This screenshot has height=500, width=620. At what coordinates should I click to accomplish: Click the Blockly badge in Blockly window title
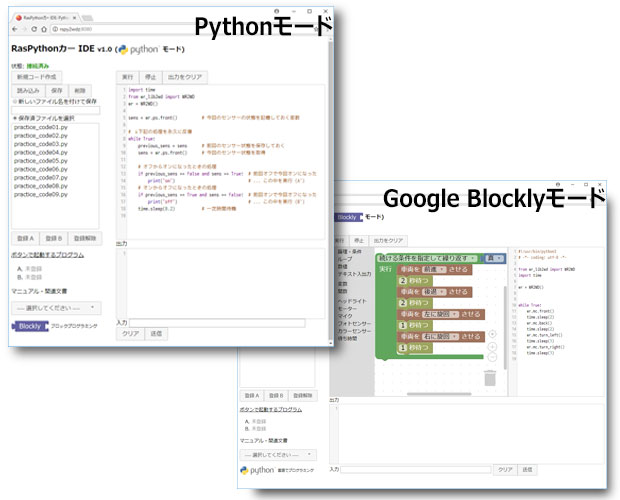(348, 217)
